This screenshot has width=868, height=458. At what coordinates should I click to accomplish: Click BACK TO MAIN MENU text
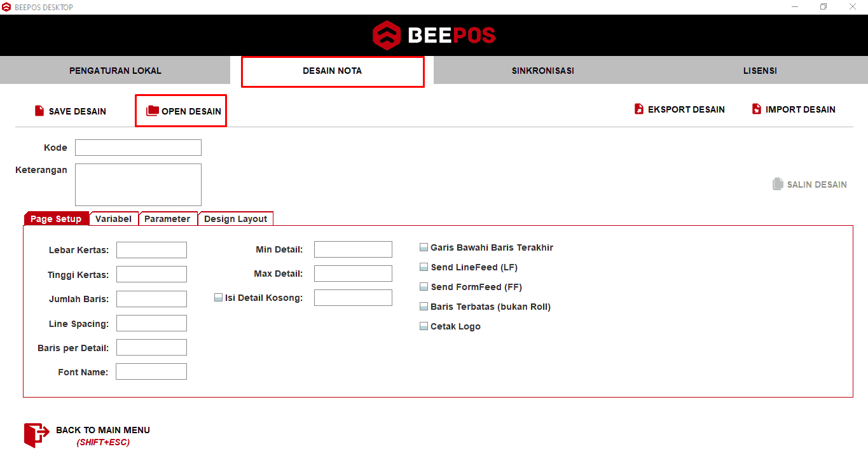coord(103,430)
